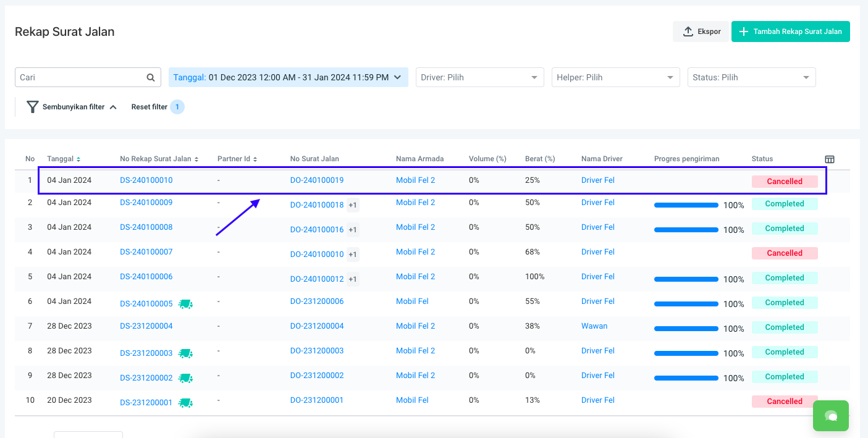Open the green chat widget
Screen dimensions: 868x438
[x=830, y=416]
